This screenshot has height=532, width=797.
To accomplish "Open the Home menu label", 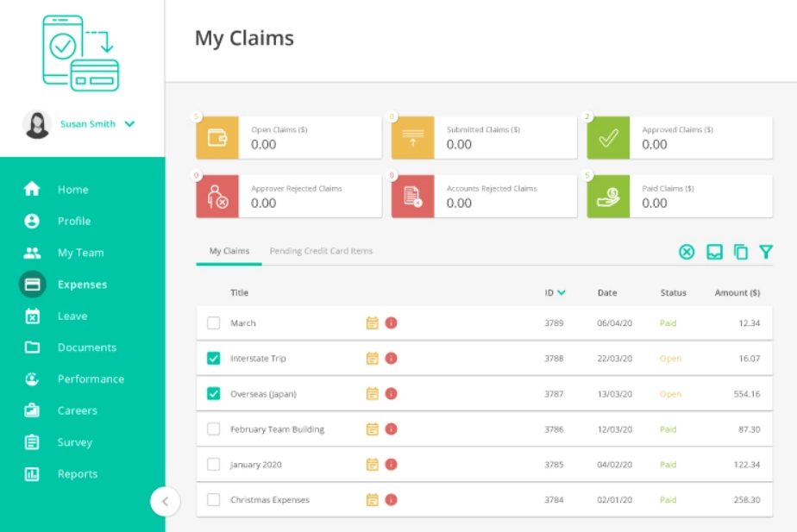I will pos(73,190).
